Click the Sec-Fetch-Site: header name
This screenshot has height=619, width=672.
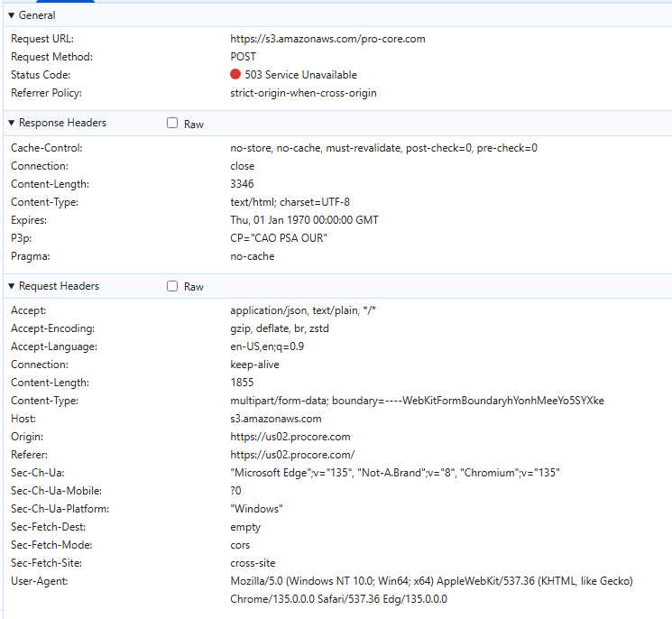pyautogui.click(x=46, y=563)
